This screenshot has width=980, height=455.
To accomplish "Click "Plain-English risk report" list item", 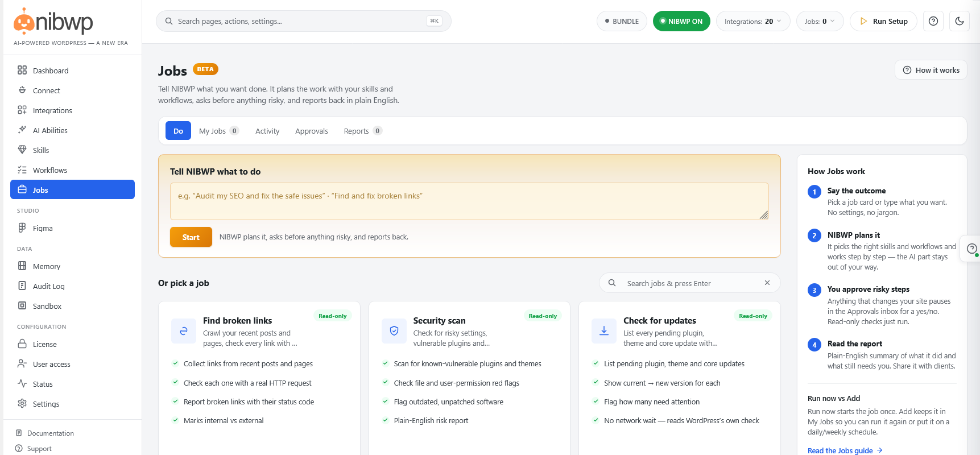I will (431, 420).
